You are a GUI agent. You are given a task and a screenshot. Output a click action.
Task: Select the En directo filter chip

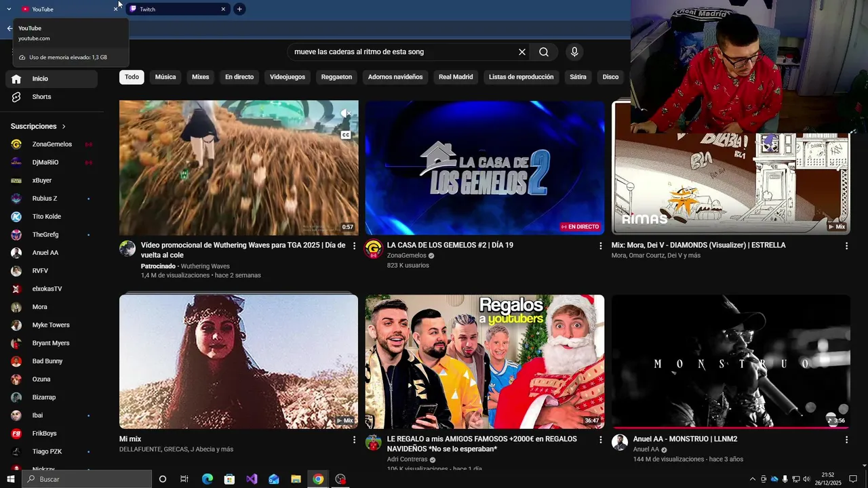239,77
